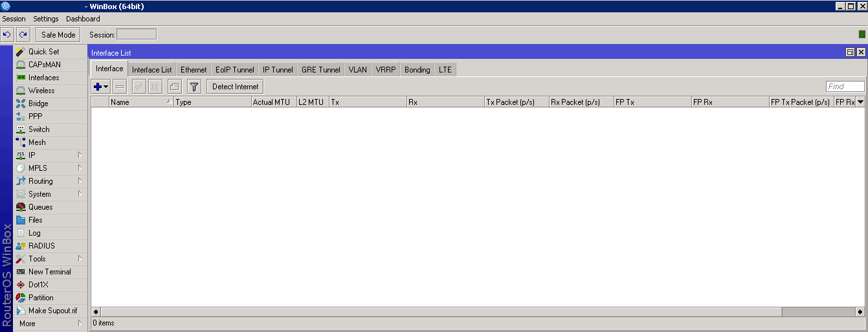868x332 pixels.
Task: Switch to the Ethernet tab
Action: coord(194,69)
